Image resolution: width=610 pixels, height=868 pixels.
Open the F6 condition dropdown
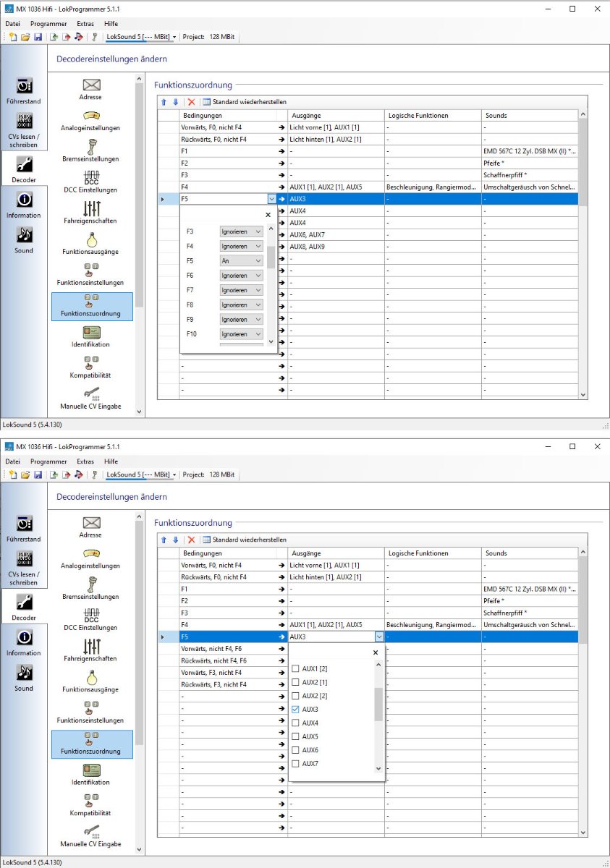(242, 276)
